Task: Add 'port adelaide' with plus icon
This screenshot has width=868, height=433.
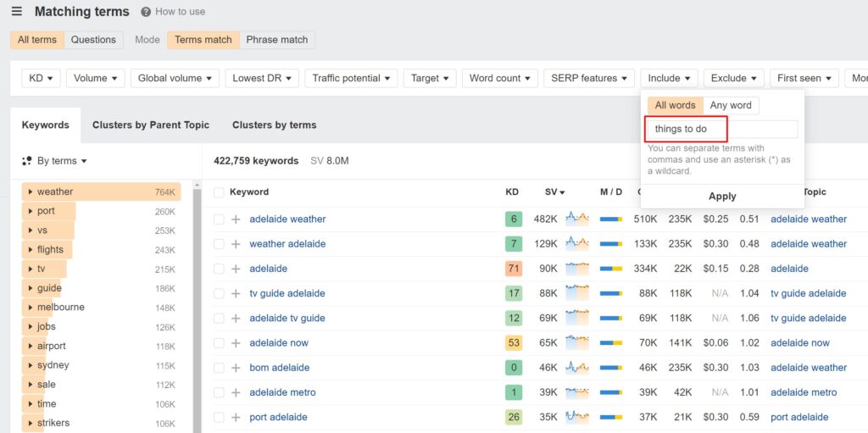Action: 236,417
